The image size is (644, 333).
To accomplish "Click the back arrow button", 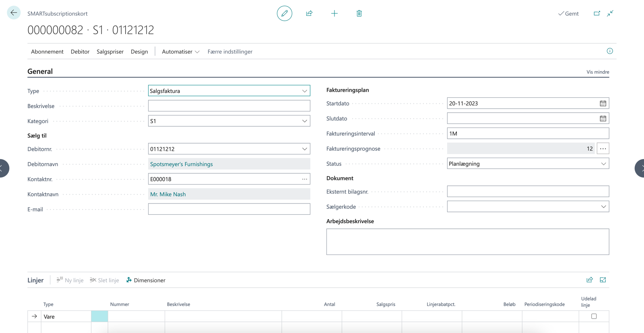I will pyautogui.click(x=14, y=13).
